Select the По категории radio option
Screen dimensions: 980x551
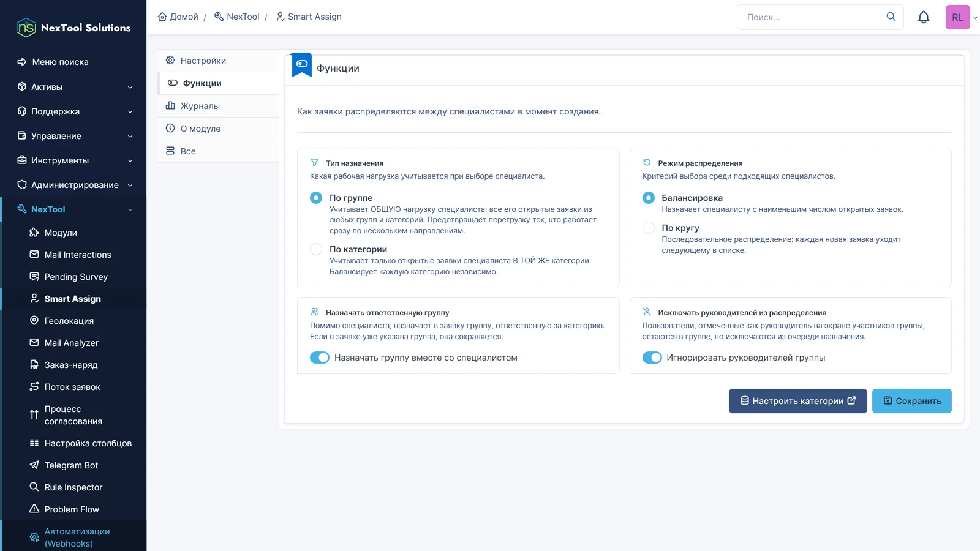(x=316, y=249)
